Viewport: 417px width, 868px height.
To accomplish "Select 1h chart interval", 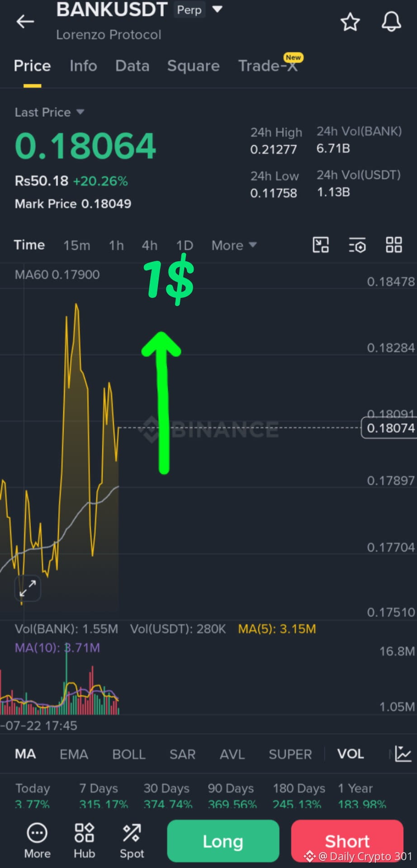I will 116,245.
